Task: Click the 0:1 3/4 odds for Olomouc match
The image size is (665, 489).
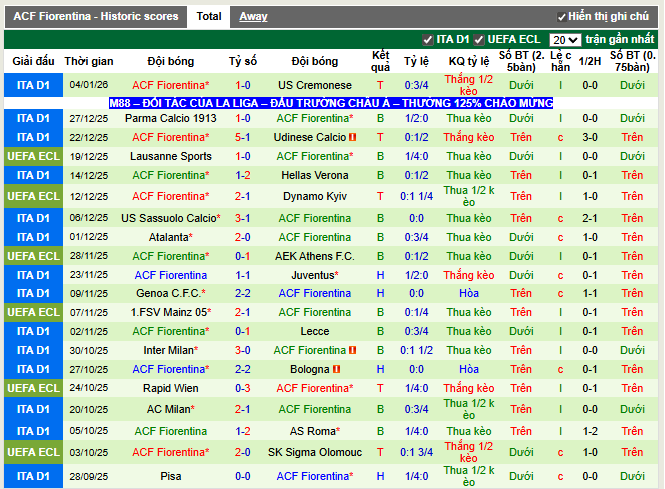Action: (x=416, y=453)
